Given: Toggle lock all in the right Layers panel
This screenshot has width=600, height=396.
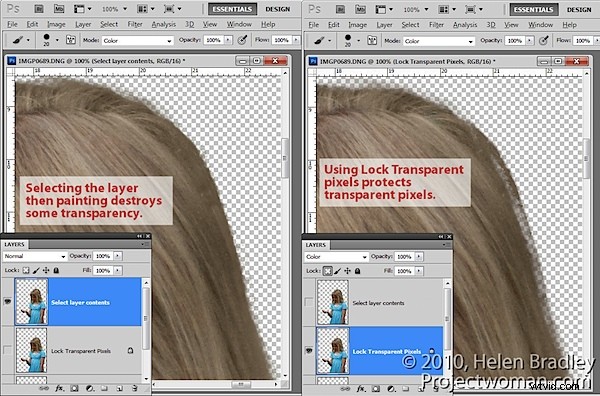Looking at the screenshot, I should [x=357, y=271].
